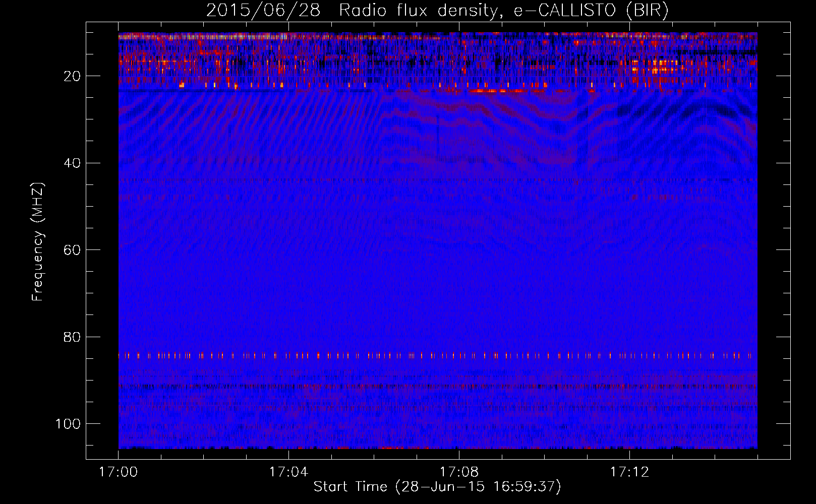Click the plot title mentioning e-CALLISTO (BIR)

pos(437,11)
